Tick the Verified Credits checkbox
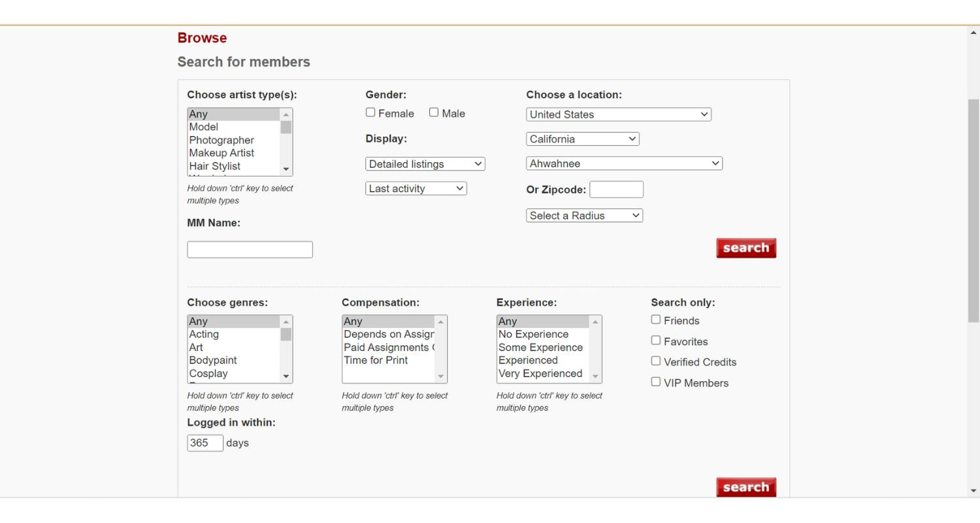 pyautogui.click(x=656, y=361)
